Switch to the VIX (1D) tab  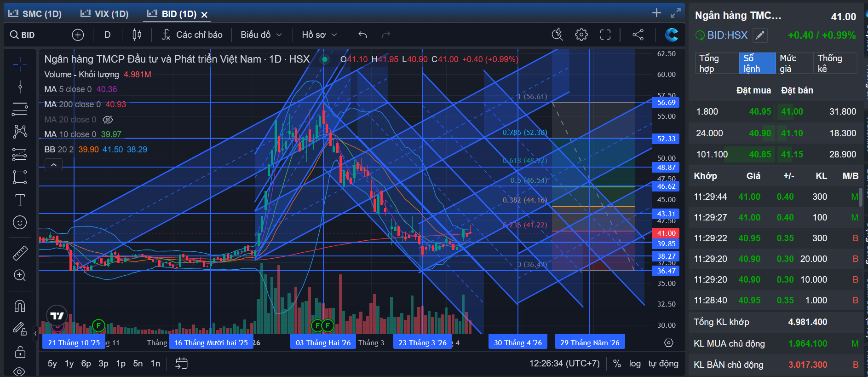tap(105, 14)
